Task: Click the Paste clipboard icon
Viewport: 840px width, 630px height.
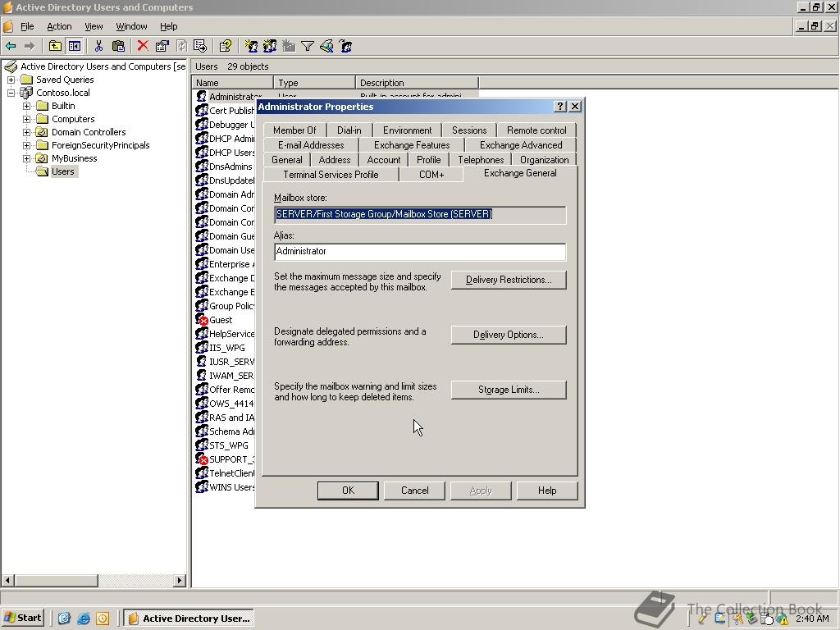Action: point(118,46)
